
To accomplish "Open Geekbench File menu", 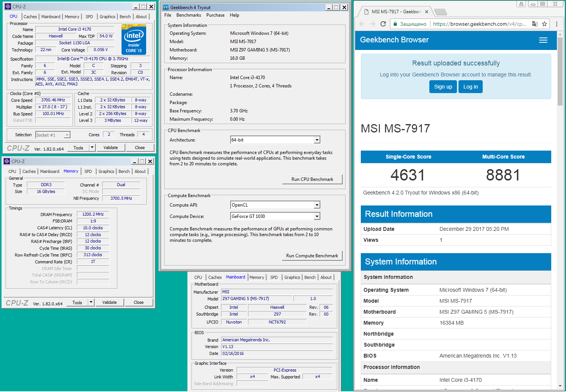I will click(x=168, y=15).
